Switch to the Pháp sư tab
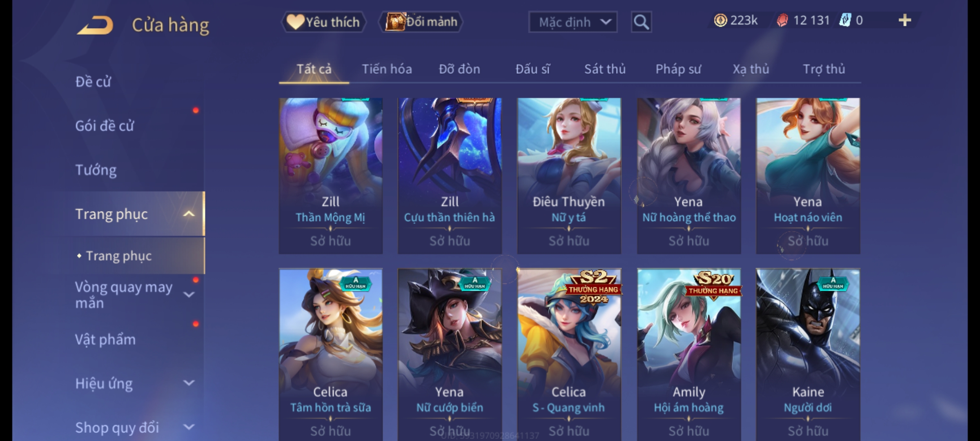The image size is (980, 441). (678, 69)
